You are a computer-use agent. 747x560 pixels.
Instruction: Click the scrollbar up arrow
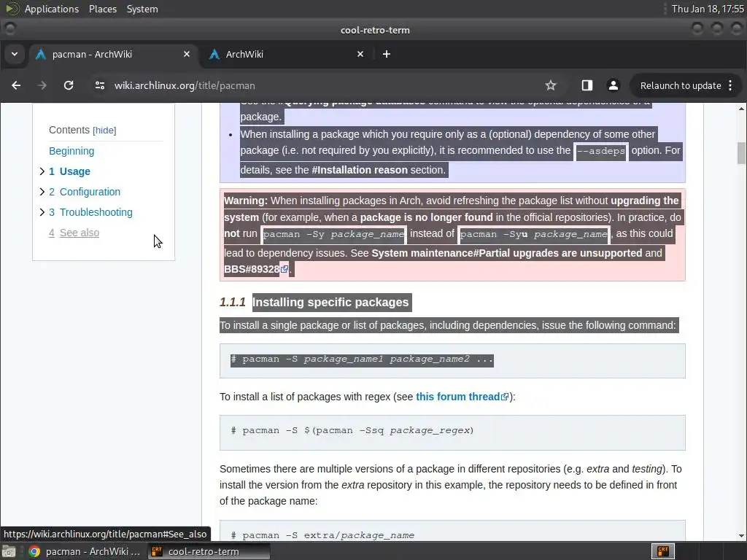point(741,109)
